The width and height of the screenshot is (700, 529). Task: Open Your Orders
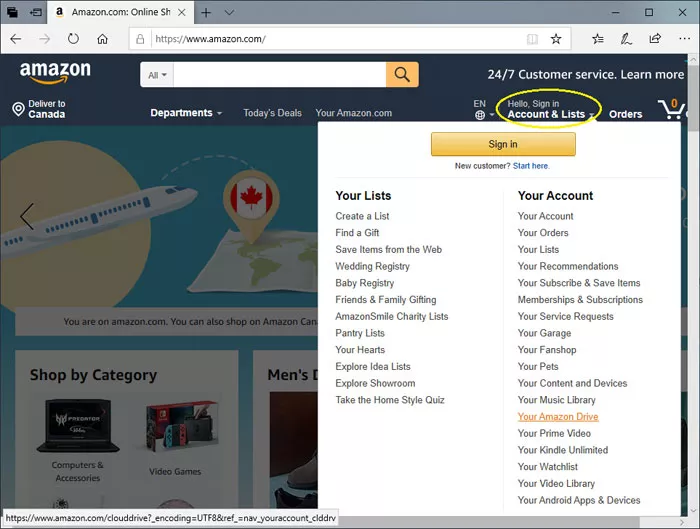pyautogui.click(x=543, y=233)
